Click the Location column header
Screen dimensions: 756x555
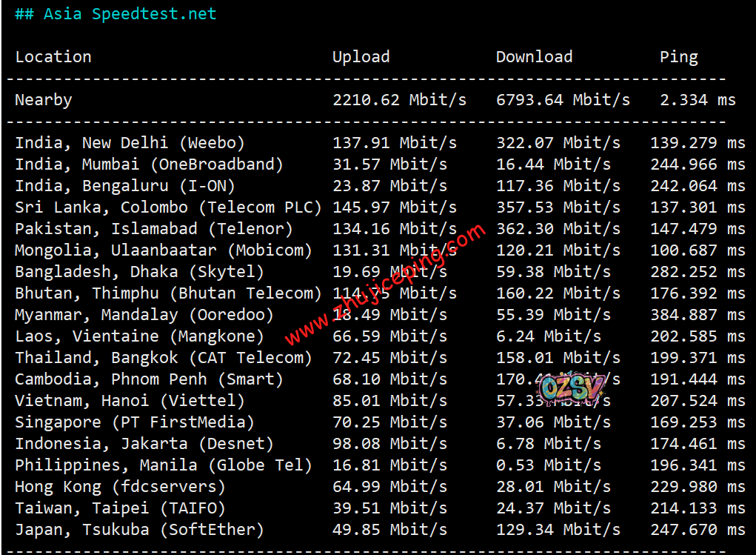tap(53, 57)
